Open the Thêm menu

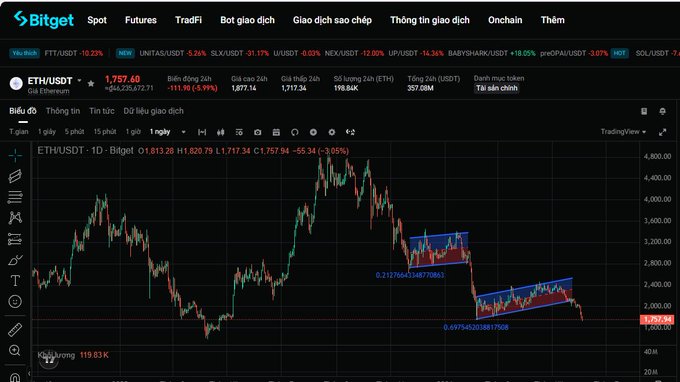click(x=552, y=20)
